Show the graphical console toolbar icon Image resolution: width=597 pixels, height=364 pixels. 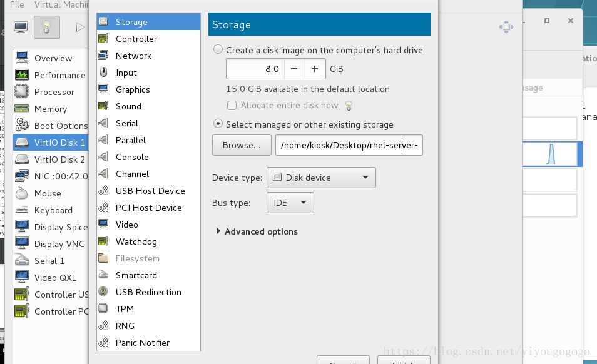[x=21, y=27]
